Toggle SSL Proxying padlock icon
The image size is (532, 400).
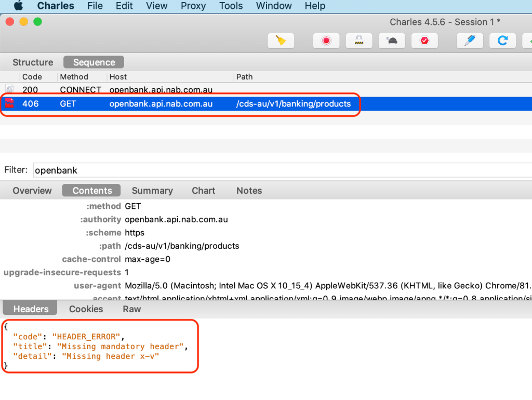click(359, 41)
